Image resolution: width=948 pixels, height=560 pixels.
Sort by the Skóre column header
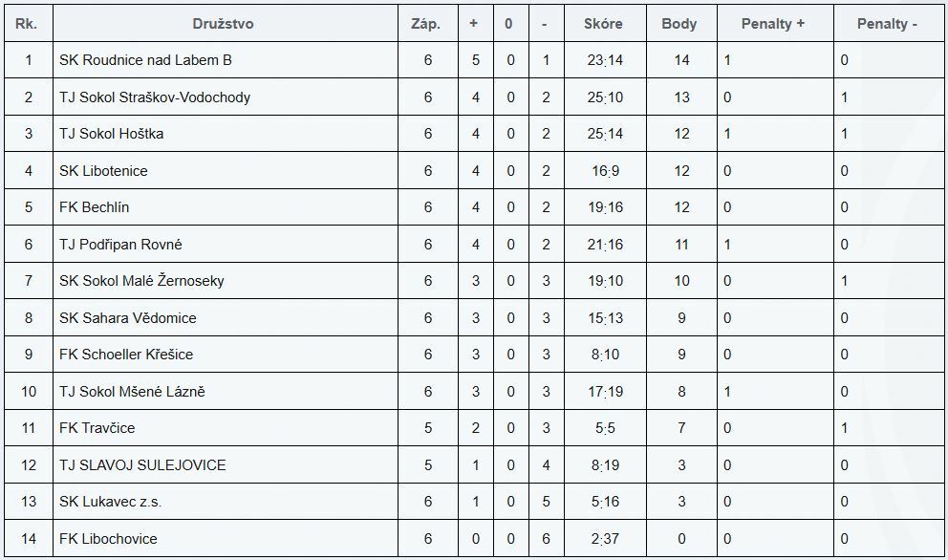tap(603, 24)
